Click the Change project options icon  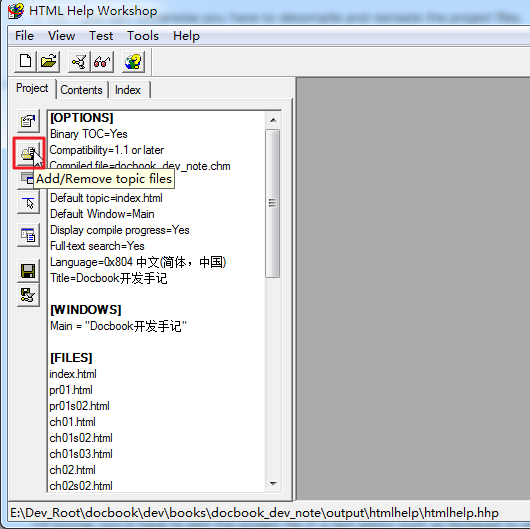click(x=28, y=121)
